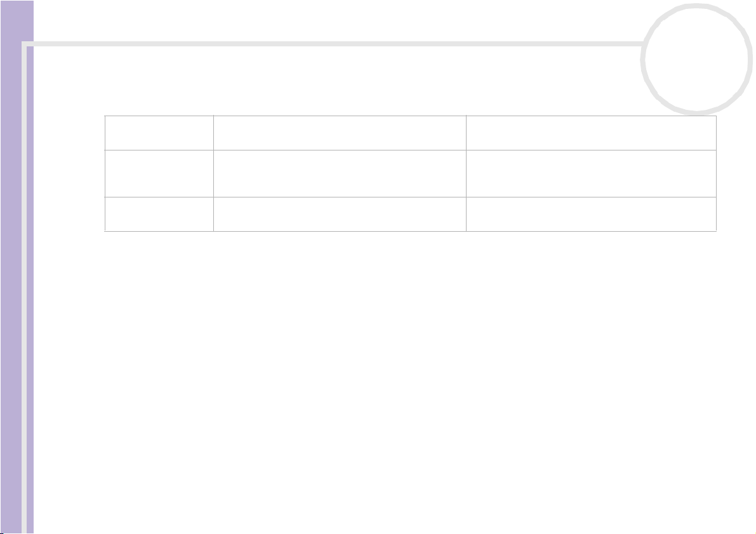Select the empty top-middle table cell
This screenshot has height=534, width=756.
tap(340, 133)
